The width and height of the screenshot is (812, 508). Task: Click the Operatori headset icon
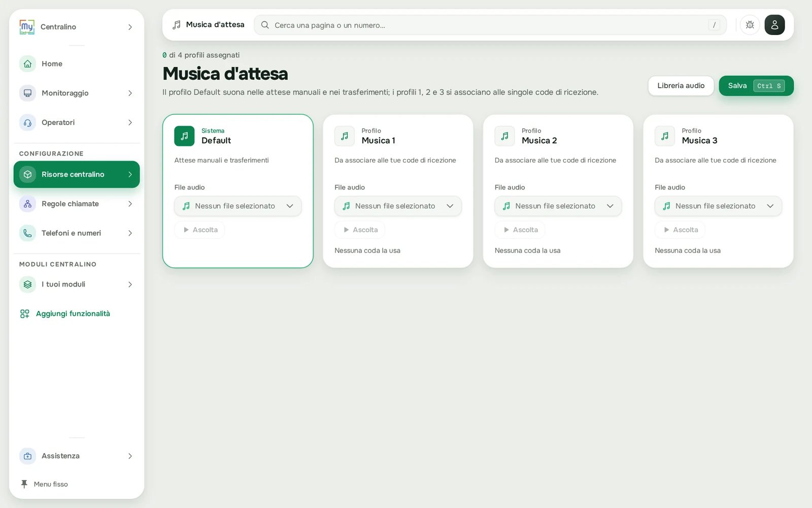pyautogui.click(x=27, y=122)
